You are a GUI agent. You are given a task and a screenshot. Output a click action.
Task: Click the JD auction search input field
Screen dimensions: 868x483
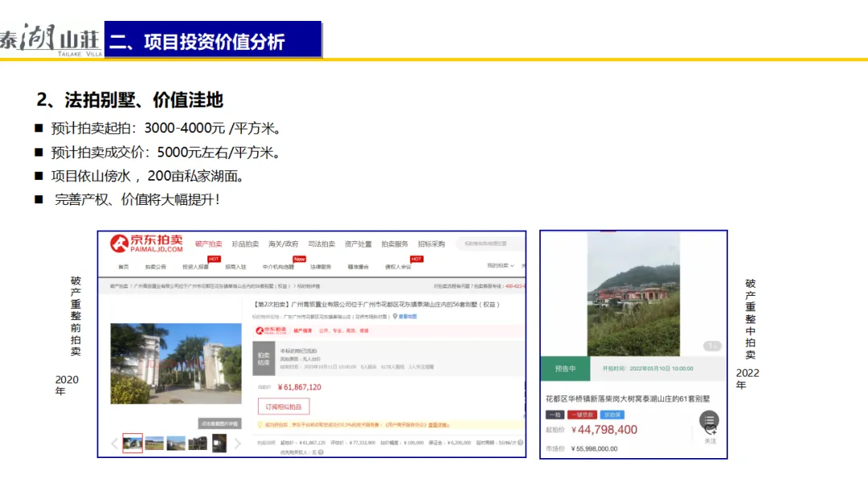(x=489, y=244)
